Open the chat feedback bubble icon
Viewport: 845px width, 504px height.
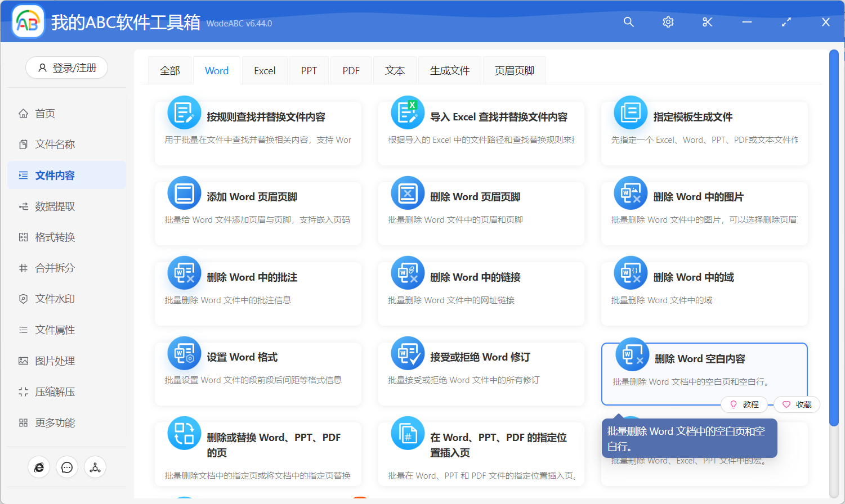[66, 467]
